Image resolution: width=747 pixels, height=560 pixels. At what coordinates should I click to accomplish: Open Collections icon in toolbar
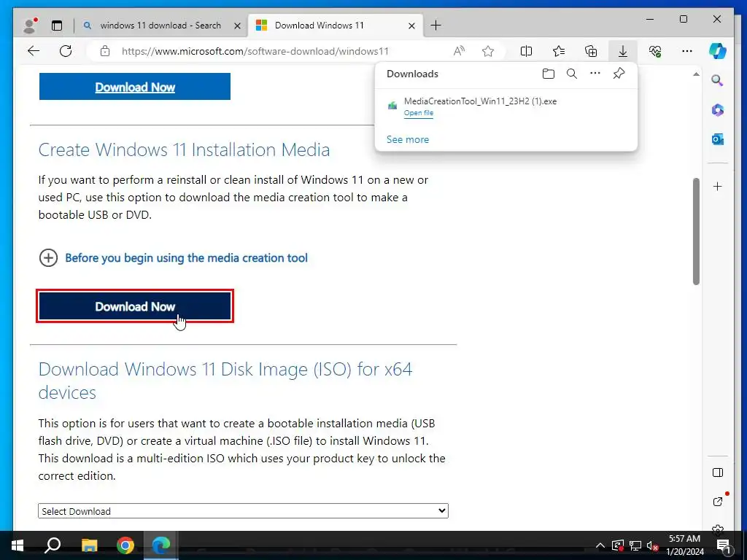tap(591, 51)
